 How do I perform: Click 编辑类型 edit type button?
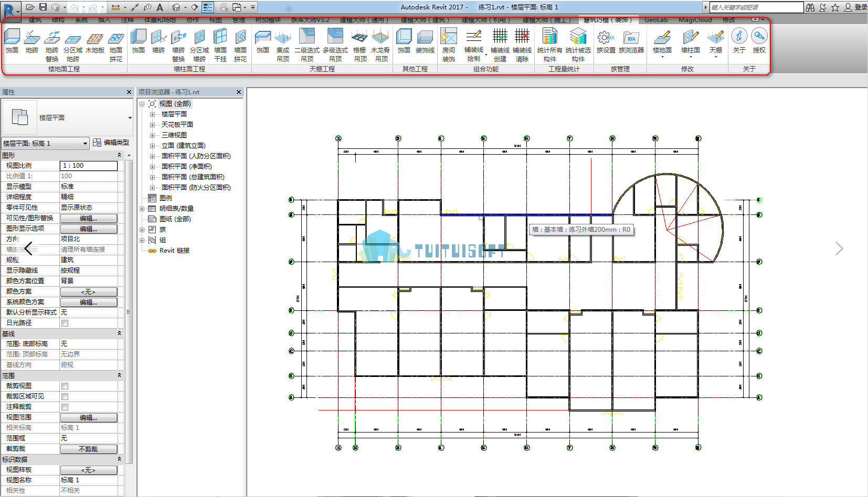point(111,143)
